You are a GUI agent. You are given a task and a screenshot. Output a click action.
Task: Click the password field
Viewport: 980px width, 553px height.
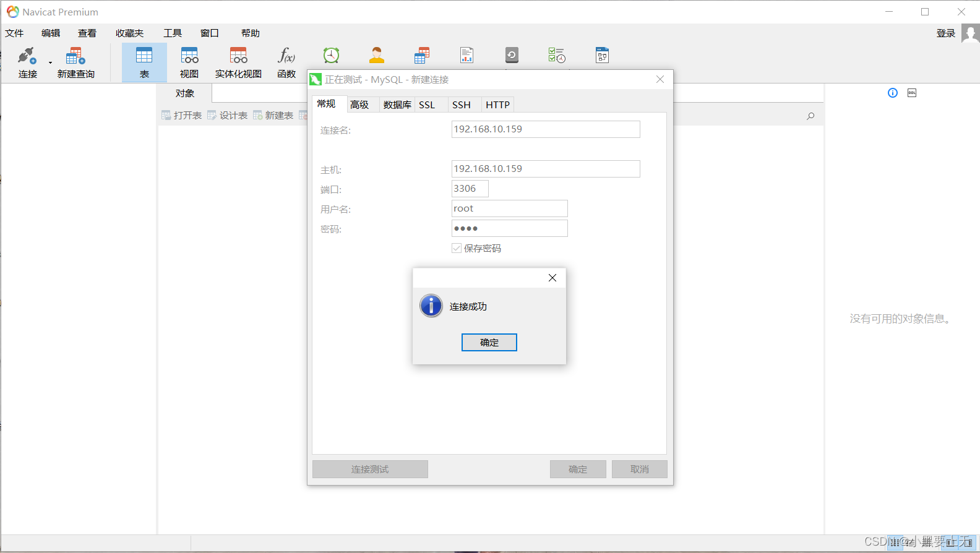pyautogui.click(x=510, y=228)
